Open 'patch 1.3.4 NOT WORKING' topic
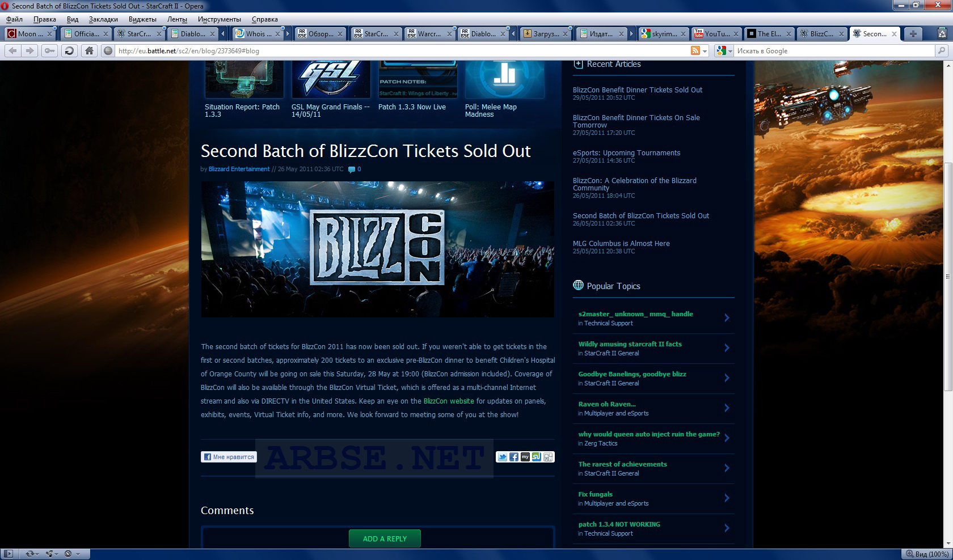953x560 pixels. pos(619,524)
